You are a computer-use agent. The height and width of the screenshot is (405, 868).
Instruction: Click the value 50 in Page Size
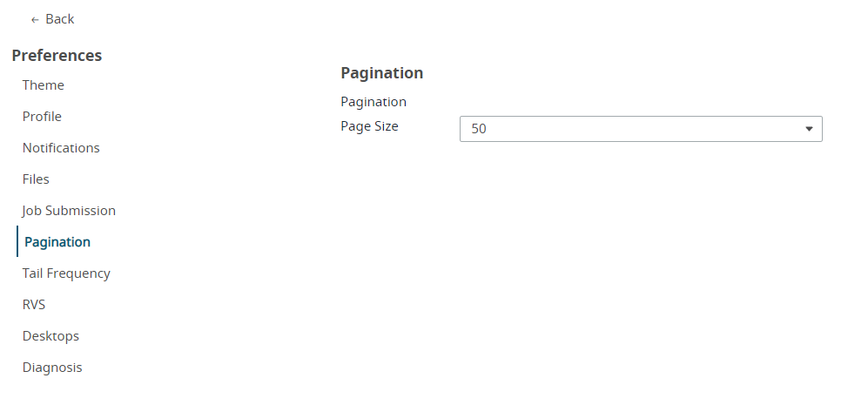coord(479,129)
